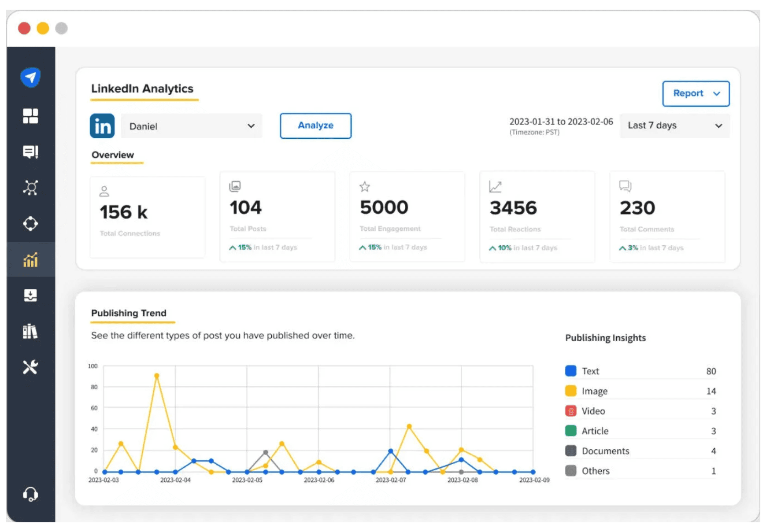Open the tools and settings icon

(x=30, y=367)
